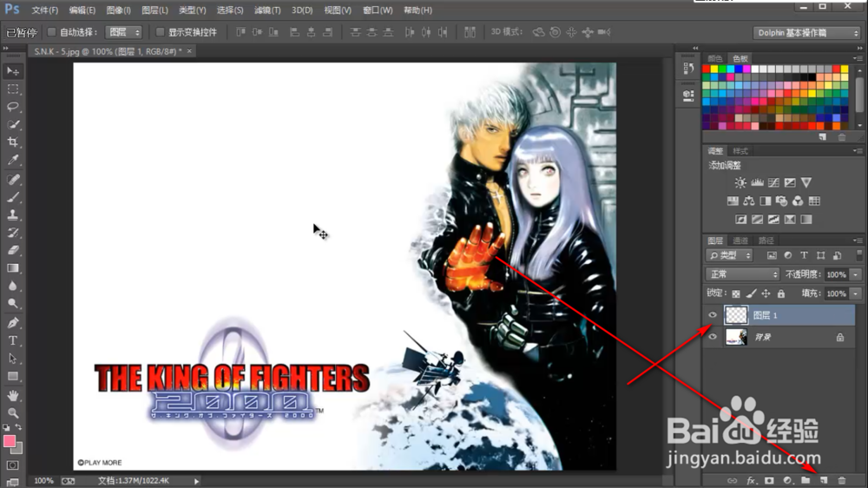Screen dimensions: 868x488
Task: Select the Move tool
Action: tap(13, 71)
